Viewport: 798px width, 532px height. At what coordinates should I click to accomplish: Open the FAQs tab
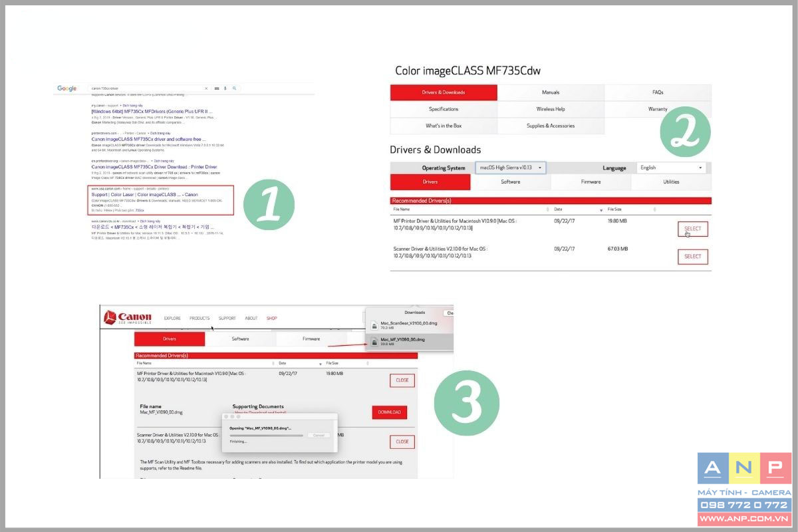click(658, 92)
